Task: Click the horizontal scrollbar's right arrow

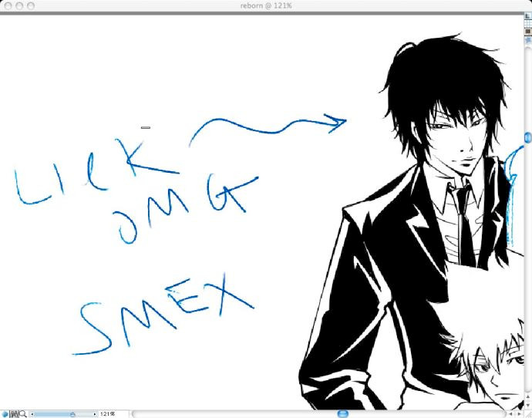Action: tap(519, 414)
